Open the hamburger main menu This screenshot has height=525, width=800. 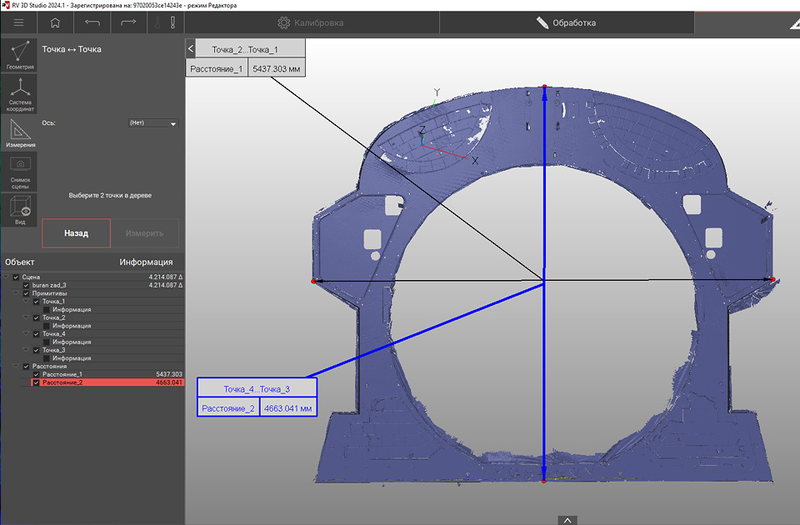click(19, 22)
